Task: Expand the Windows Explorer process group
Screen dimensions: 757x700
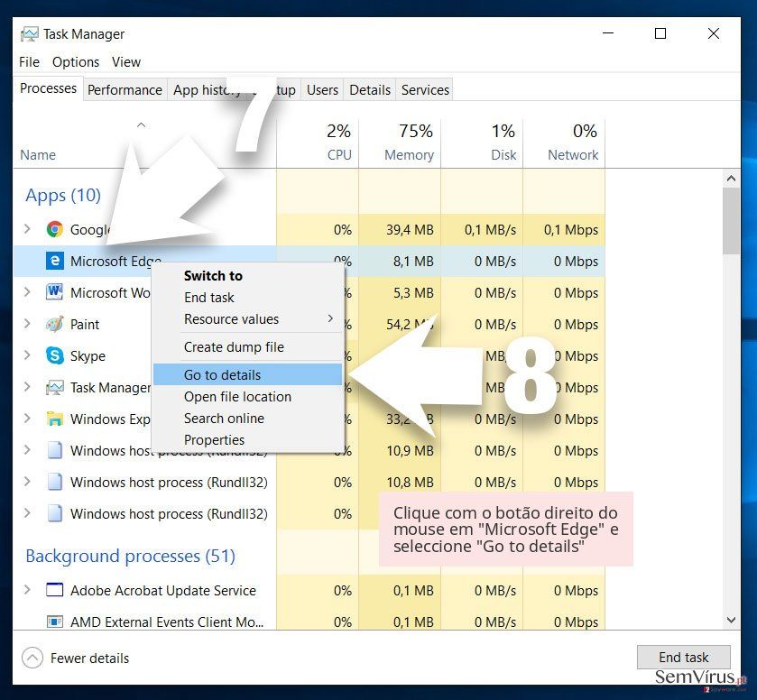Action: tap(27, 419)
